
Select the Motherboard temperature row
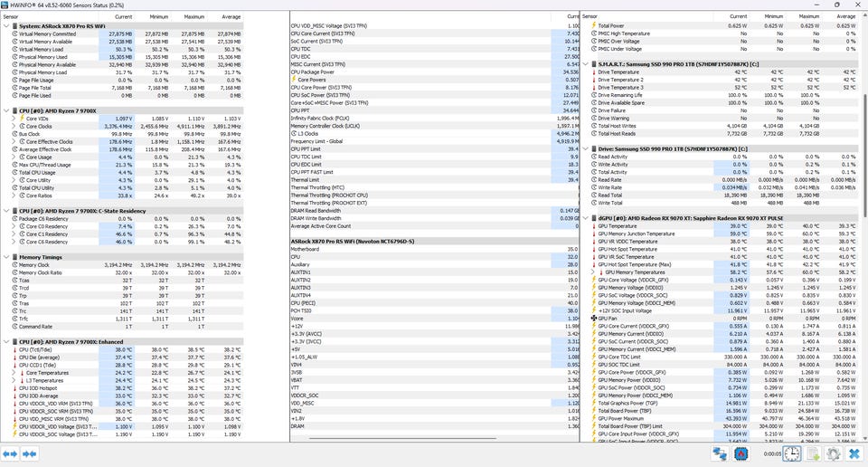pos(435,249)
